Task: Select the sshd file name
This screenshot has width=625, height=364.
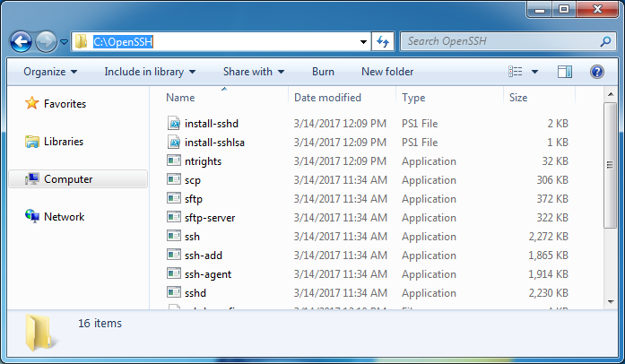Action: tap(195, 293)
